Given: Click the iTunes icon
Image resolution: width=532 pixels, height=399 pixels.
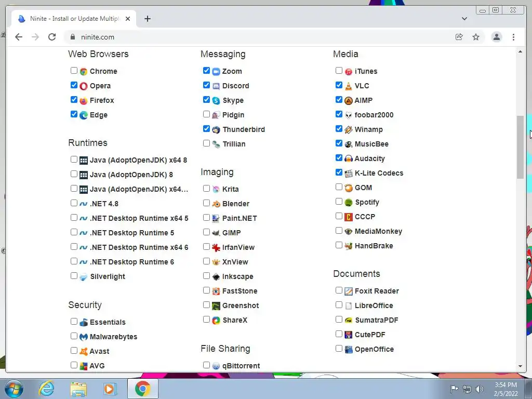Looking at the screenshot, I should point(349,72).
